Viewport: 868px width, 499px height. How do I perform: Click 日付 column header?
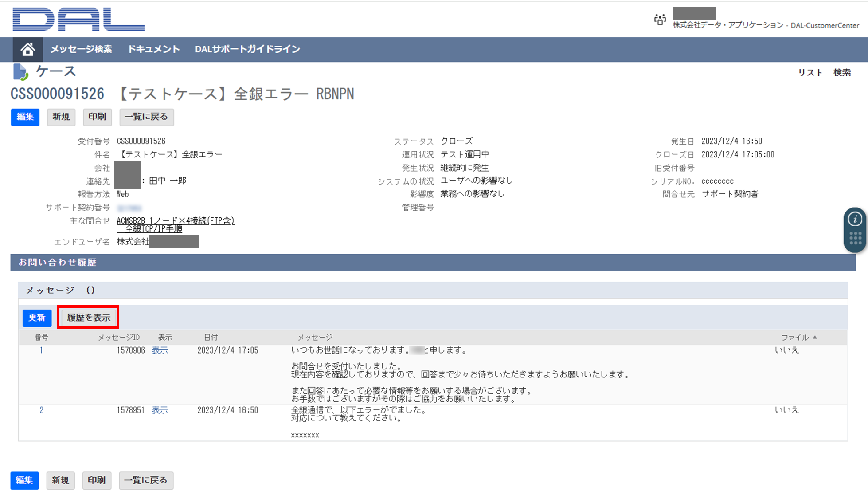coord(211,338)
